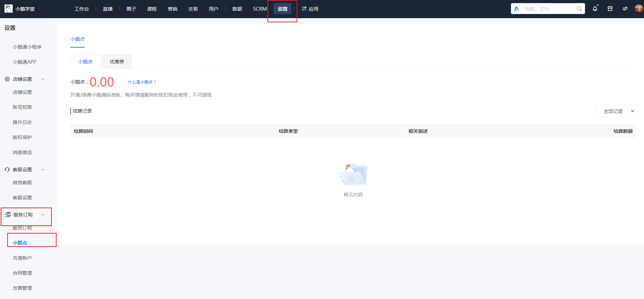Open 发票管理 in the sidebar

(22, 288)
